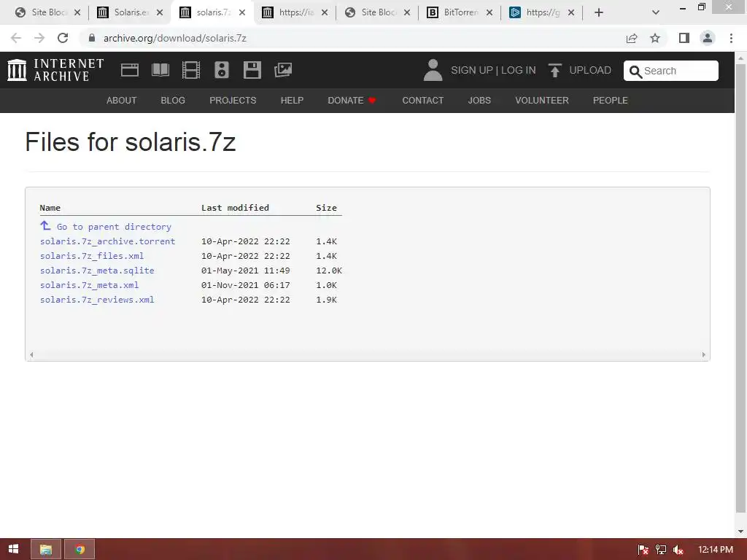Click the user avatar icon

433,70
